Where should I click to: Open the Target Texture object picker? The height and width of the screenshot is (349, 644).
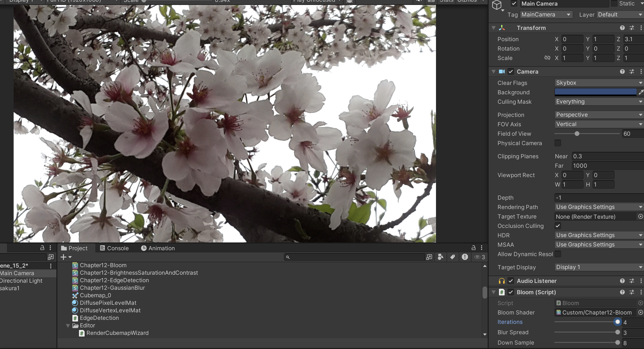[x=640, y=216]
